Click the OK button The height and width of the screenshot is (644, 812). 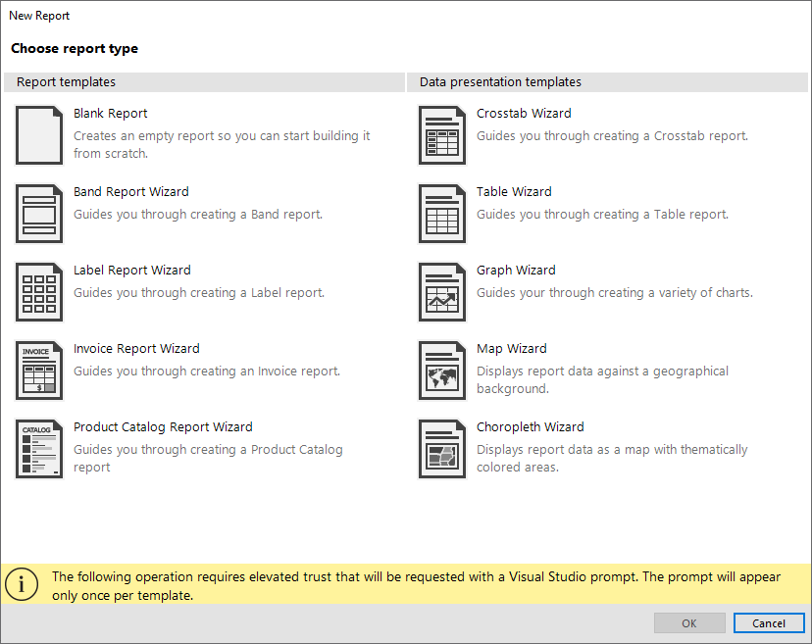[x=689, y=623]
